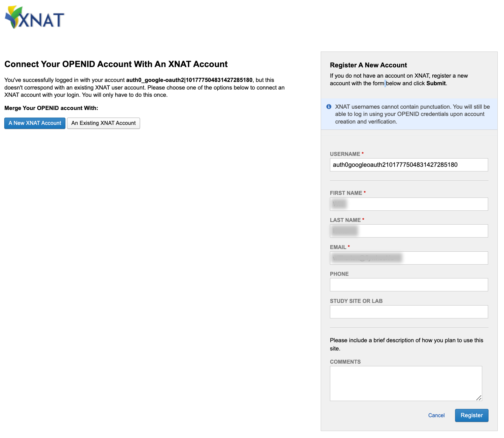Click the COMMENTS field label

345,362
